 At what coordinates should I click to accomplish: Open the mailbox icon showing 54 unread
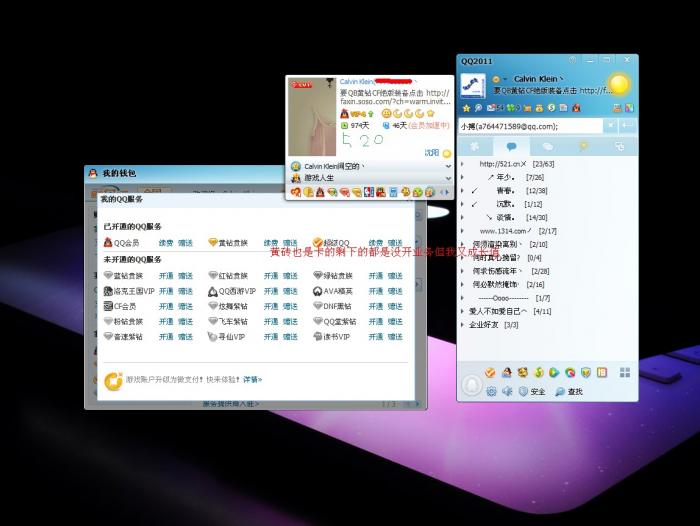pos(495,108)
